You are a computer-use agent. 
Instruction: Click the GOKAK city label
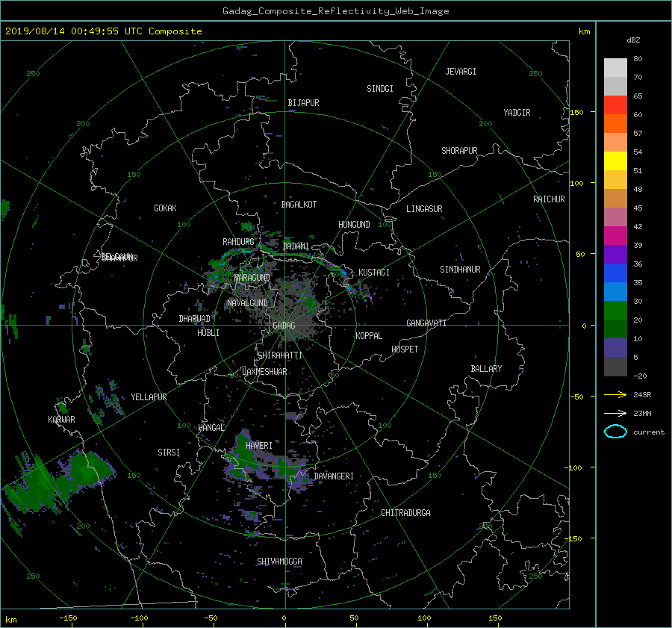(x=165, y=208)
